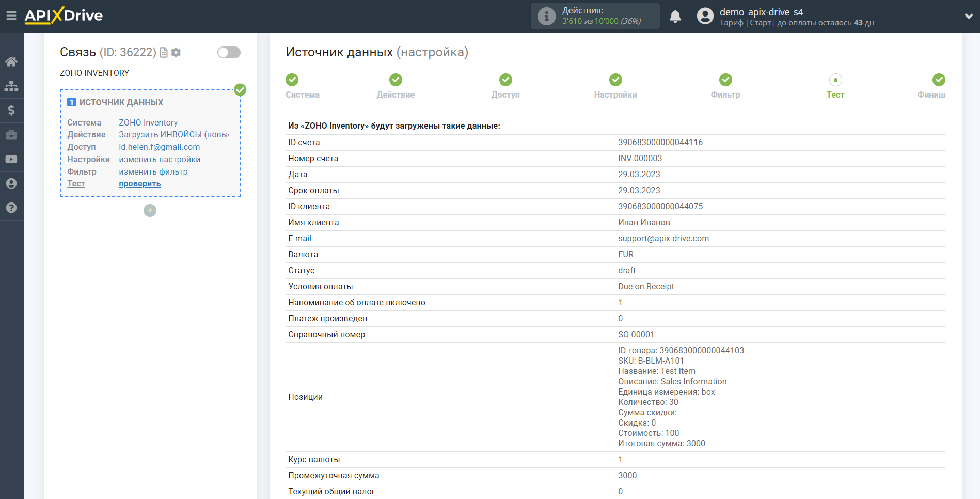Viewport: 980px width, 499px height.
Task: Click the ZOHO Inventory system link
Action: [148, 122]
